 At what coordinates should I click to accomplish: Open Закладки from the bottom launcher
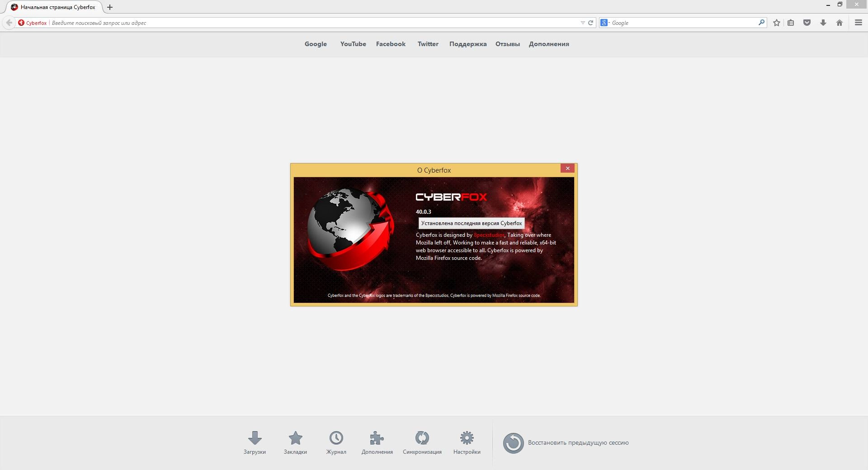click(295, 442)
